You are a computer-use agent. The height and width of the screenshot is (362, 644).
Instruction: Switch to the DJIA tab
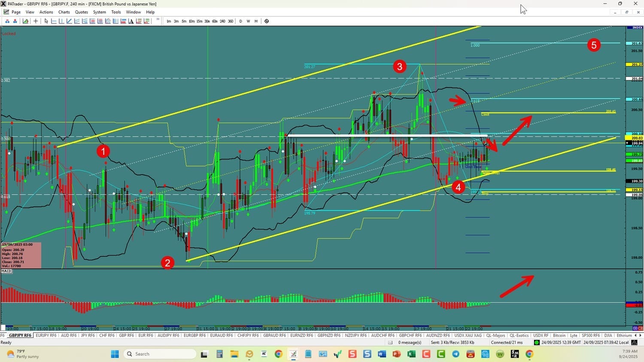click(608, 335)
